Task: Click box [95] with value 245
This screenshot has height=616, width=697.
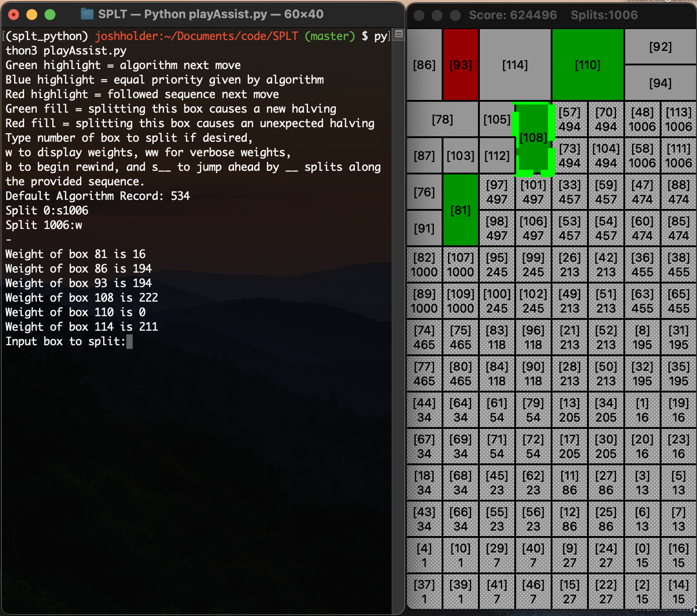Action: pos(497,264)
